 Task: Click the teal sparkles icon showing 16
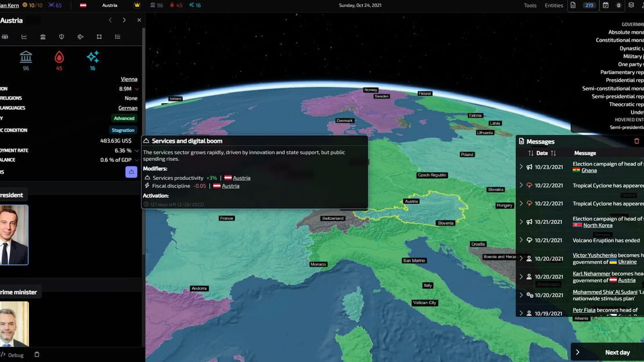[93, 57]
